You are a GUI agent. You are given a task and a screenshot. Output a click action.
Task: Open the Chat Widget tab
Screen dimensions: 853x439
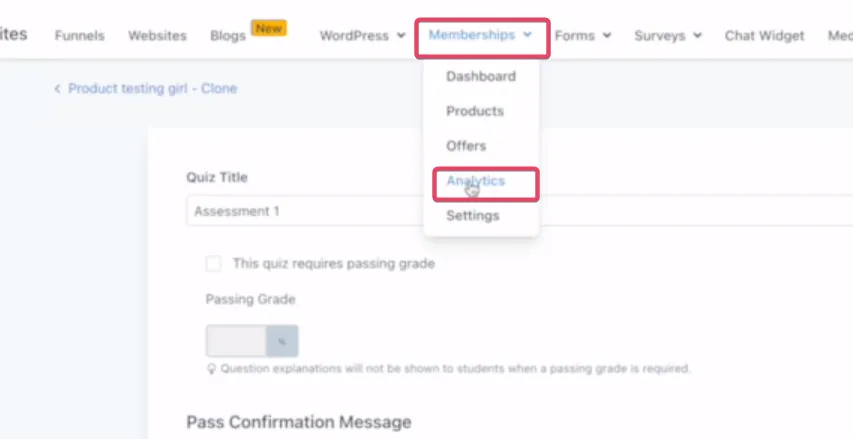click(764, 36)
